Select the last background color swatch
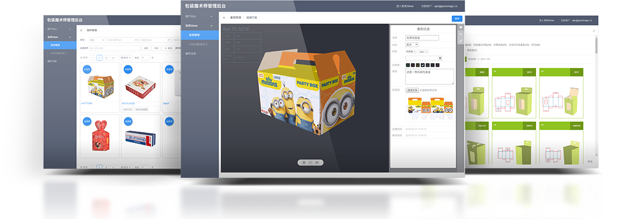Viewport: 644px width, 219px height. (x=438, y=65)
